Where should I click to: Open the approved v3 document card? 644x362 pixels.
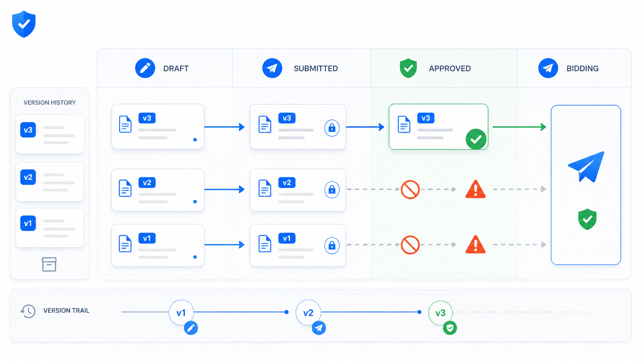tap(438, 127)
